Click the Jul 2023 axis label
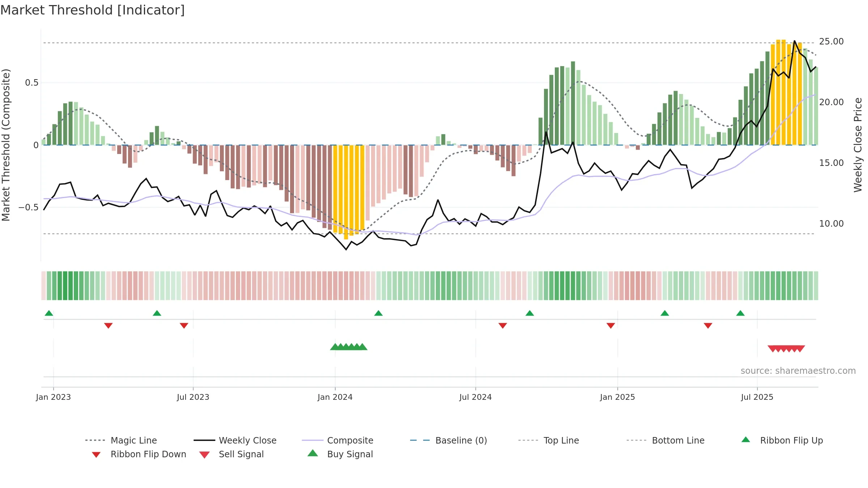The height and width of the screenshot is (488, 868). tap(193, 397)
